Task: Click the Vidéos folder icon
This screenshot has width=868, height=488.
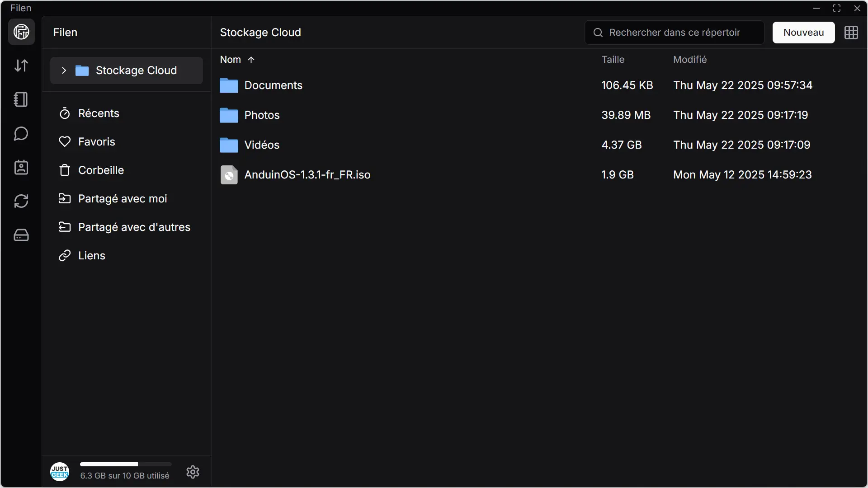Action: point(229,145)
